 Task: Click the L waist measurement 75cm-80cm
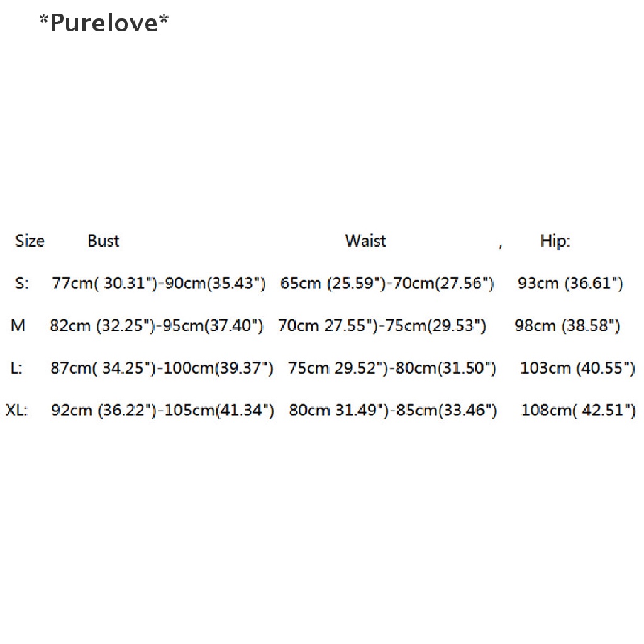(392, 369)
